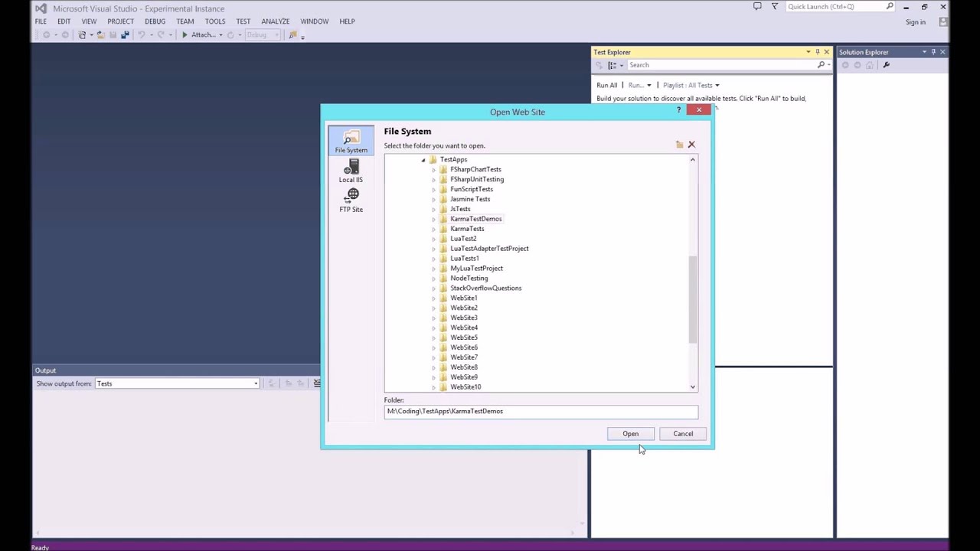Select the Jasmine Tests folder

click(x=470, y=199)
